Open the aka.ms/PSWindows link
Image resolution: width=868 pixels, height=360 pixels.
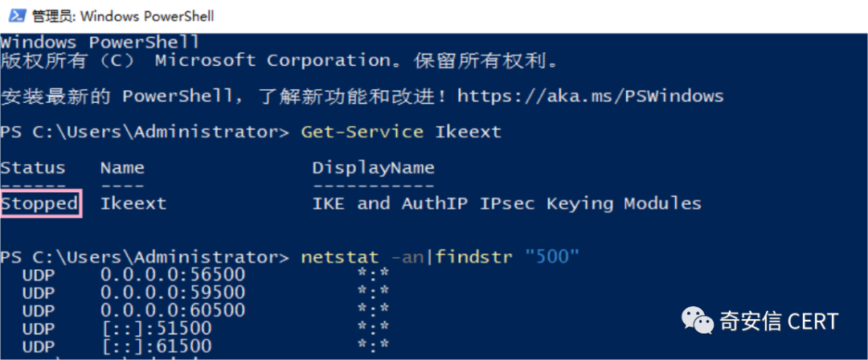[x=590, y=96]
